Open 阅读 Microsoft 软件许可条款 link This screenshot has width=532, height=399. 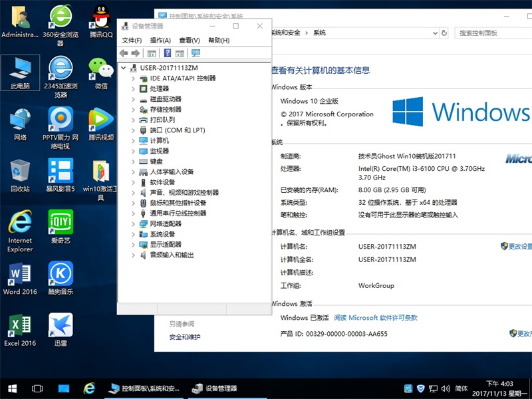point(376,318)
